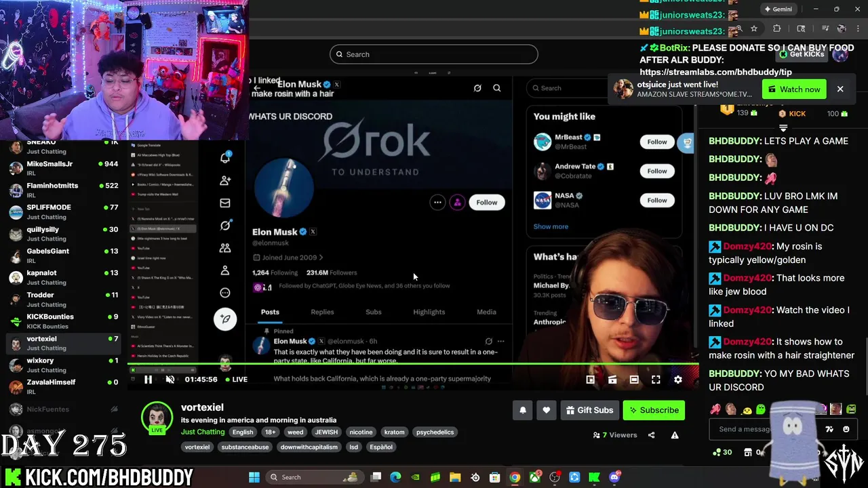The height and width of the screenshot is (488, 868).
Task: Select the downwithcapitalism tag
Action: 309,447
